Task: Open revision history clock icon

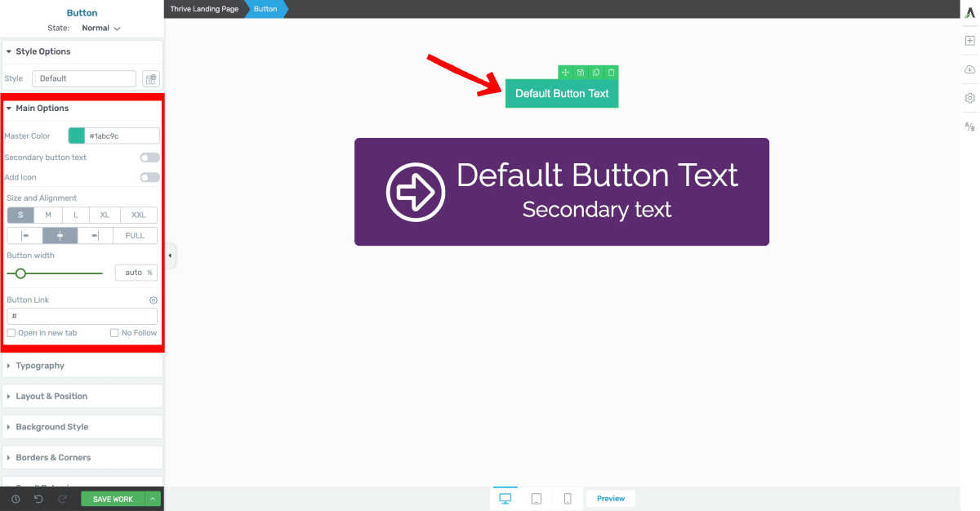Action: click(x=16, y=499)
